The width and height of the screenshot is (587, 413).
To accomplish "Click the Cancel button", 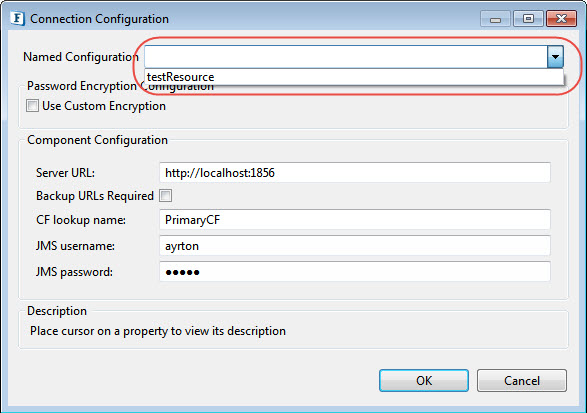I will pyautogui.click(x=522, y=380).
